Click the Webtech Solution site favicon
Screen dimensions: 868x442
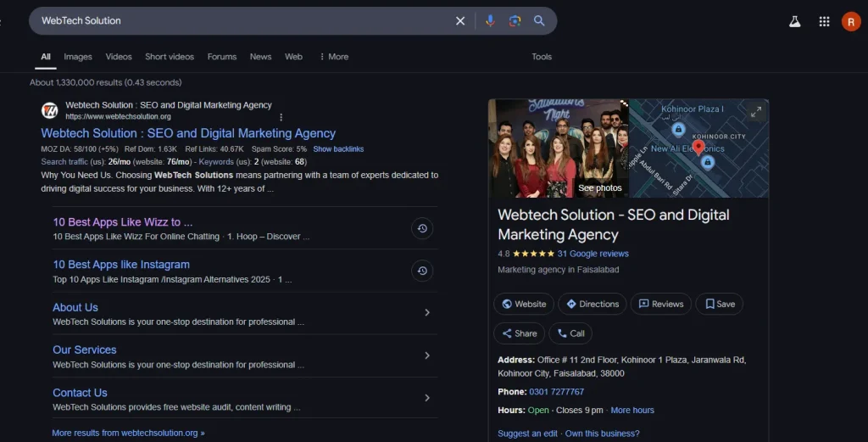pyautogui.click(x=50, y=110)
